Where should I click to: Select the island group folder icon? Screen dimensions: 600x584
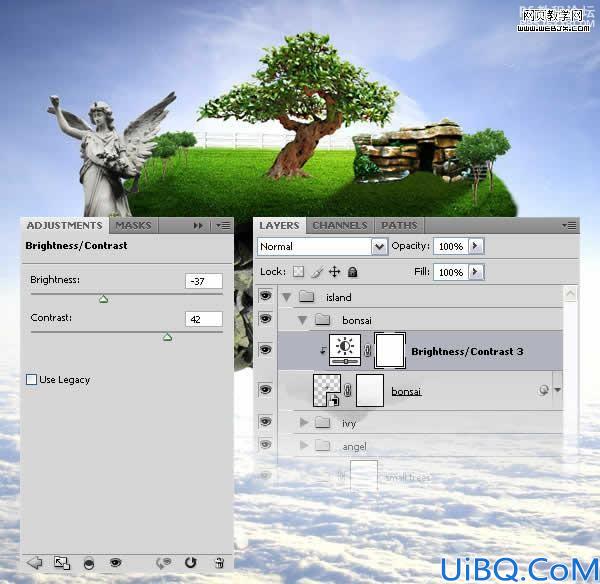tap(307, 296)
